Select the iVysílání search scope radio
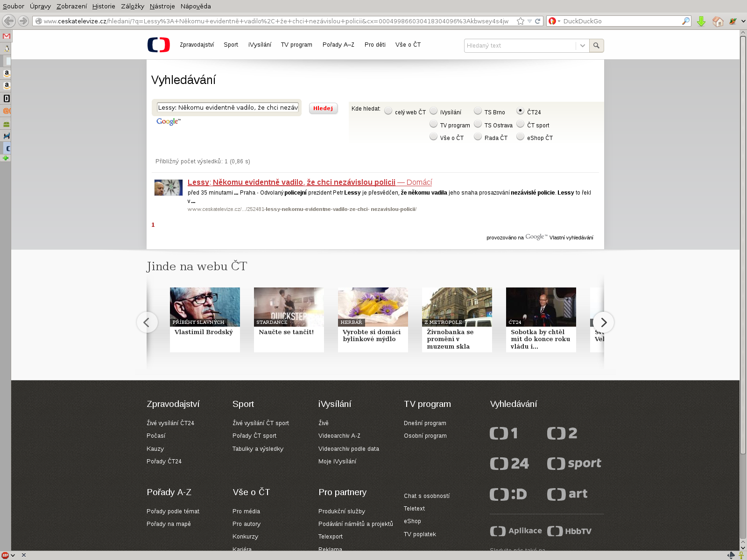The height and width of the screenshot is (560, 747). pos(433,111)
